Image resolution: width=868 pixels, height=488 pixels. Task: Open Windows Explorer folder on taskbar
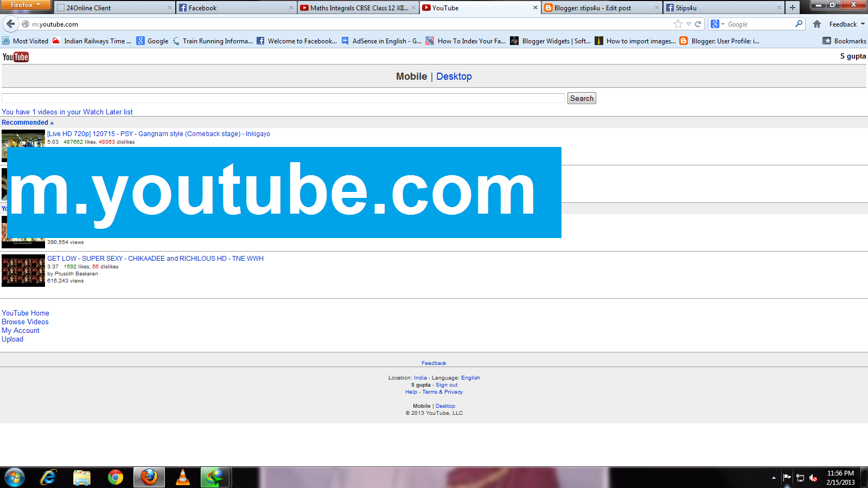point(82,478)
